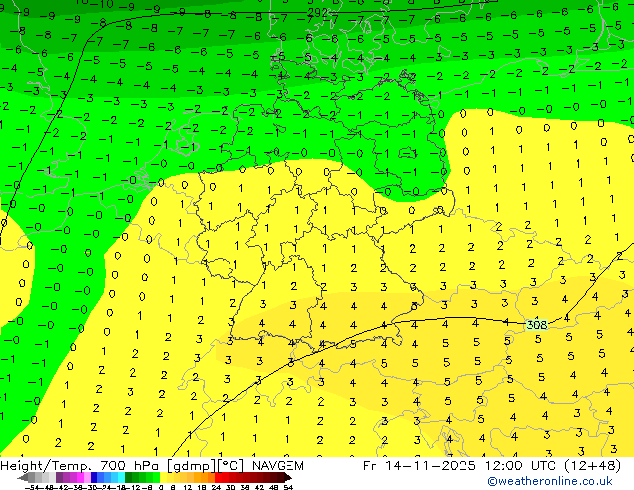Click the [gdmp] unit label in the title
Viewport: 634px width, 490px height.
pyautogui.click(x=192, y=466)
